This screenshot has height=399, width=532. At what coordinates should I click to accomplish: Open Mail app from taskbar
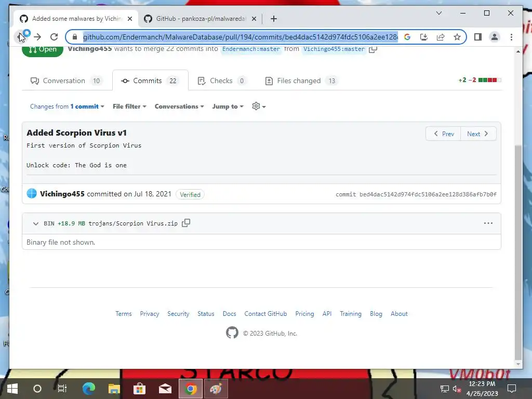click(x=165, y=389)
